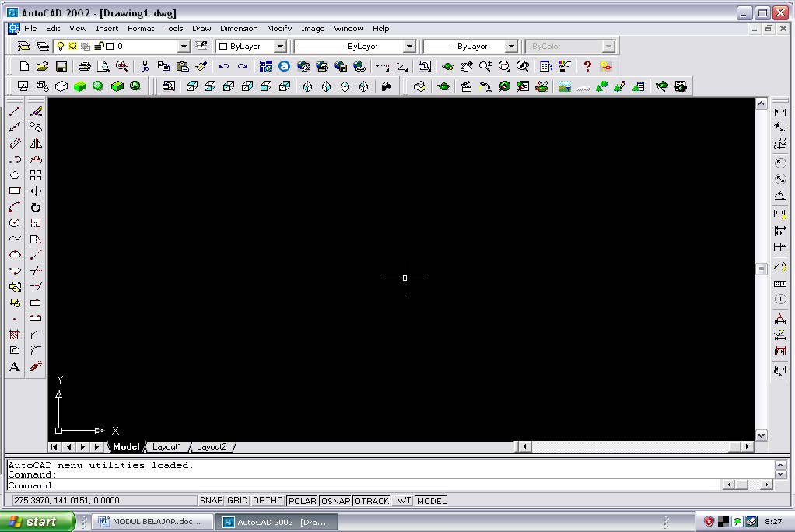Select the Circle draw tool
The image size is (795, 532).
pos(14,222)
